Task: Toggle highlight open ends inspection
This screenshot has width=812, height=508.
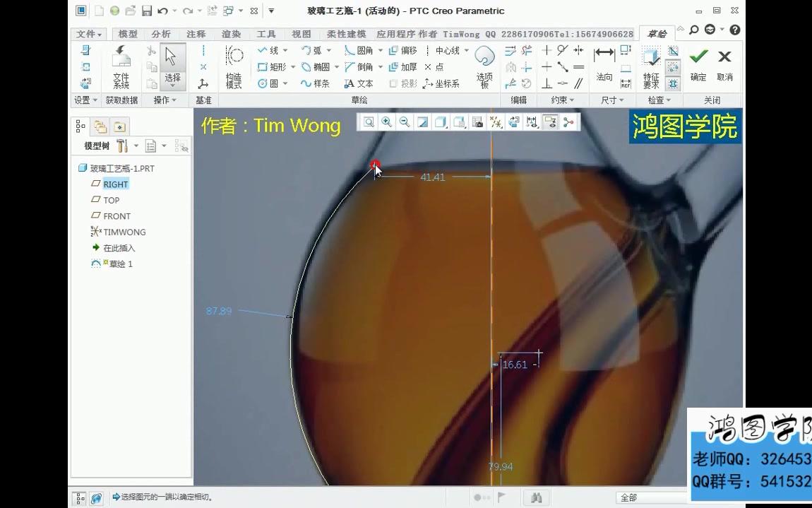Action: pos(671,67)
